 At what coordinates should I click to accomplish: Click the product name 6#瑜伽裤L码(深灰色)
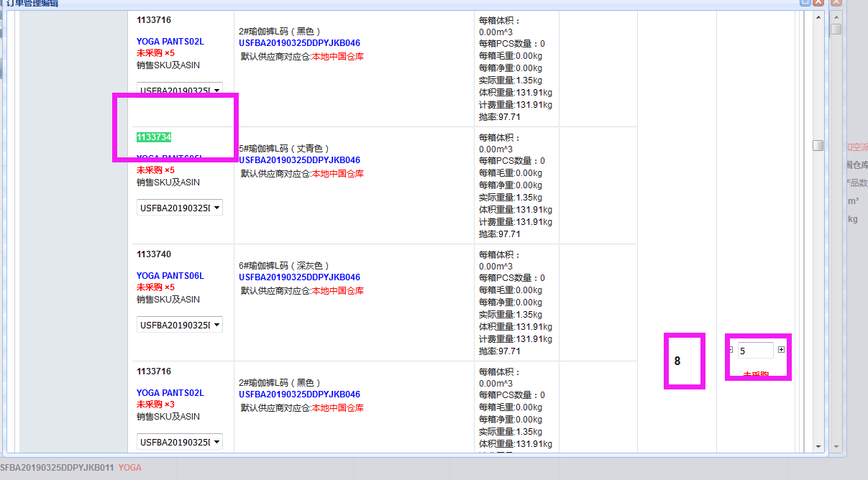click(284, 266)
